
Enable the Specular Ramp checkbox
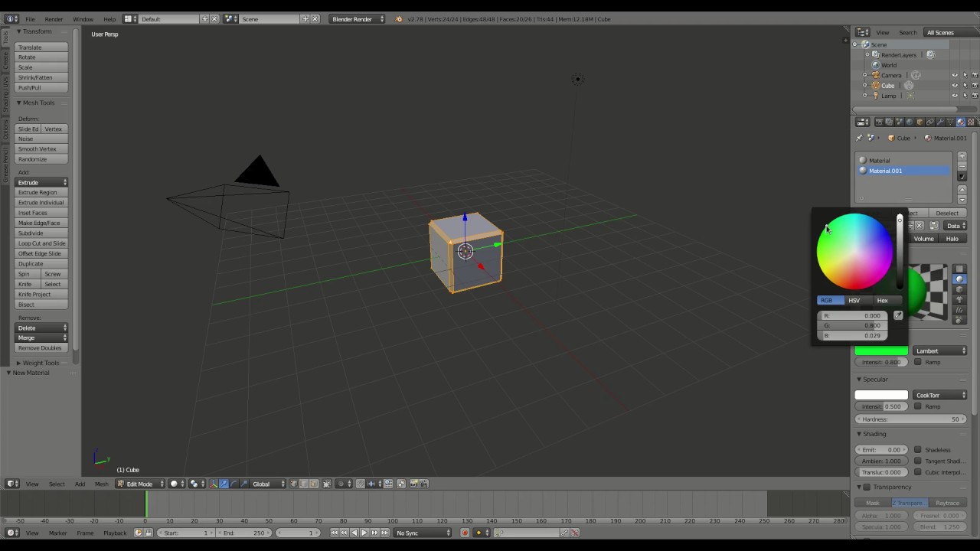[917, 406]
